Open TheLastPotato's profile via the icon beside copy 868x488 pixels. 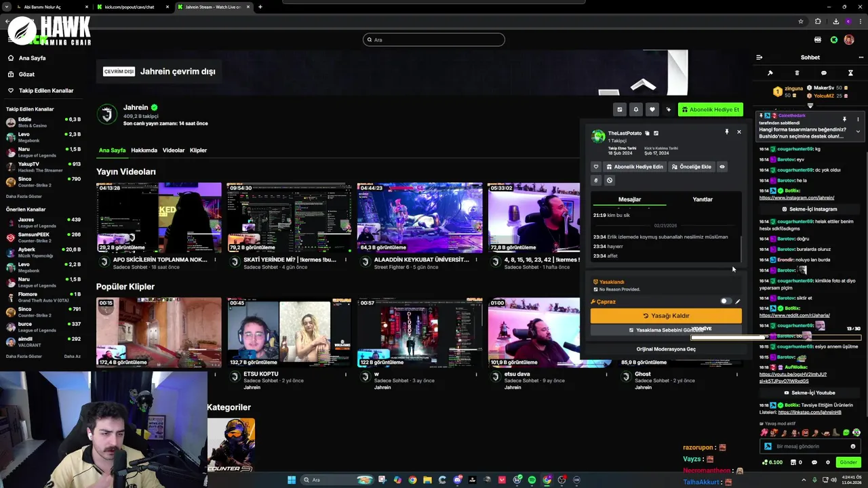tap(656, 133)
